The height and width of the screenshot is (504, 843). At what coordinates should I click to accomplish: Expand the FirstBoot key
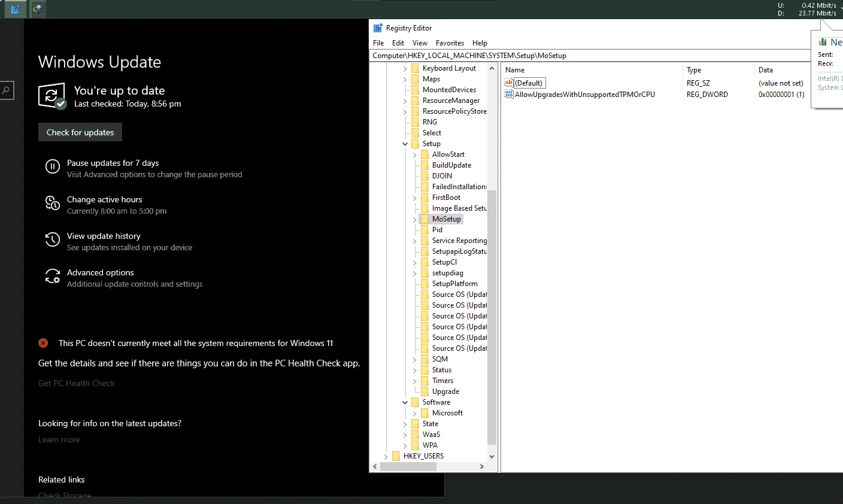[415, 198]
